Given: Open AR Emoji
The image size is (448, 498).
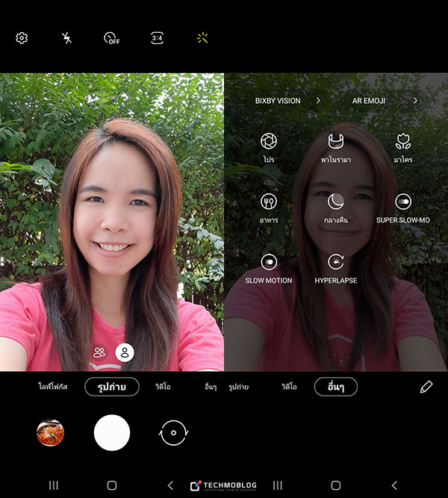Looking at the screenshot, I should point(369,101).
